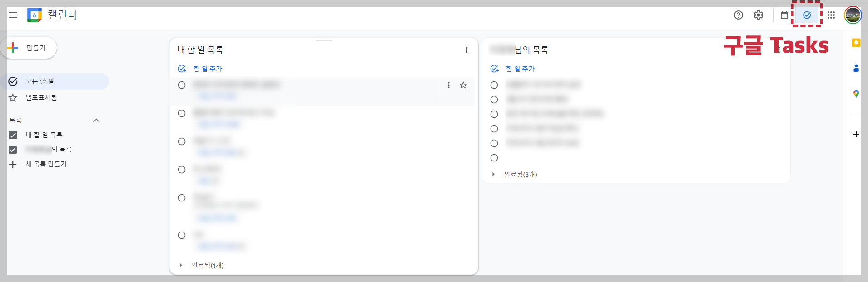Complete the first task in 내 할 일 목록

[x=182, y=85]
